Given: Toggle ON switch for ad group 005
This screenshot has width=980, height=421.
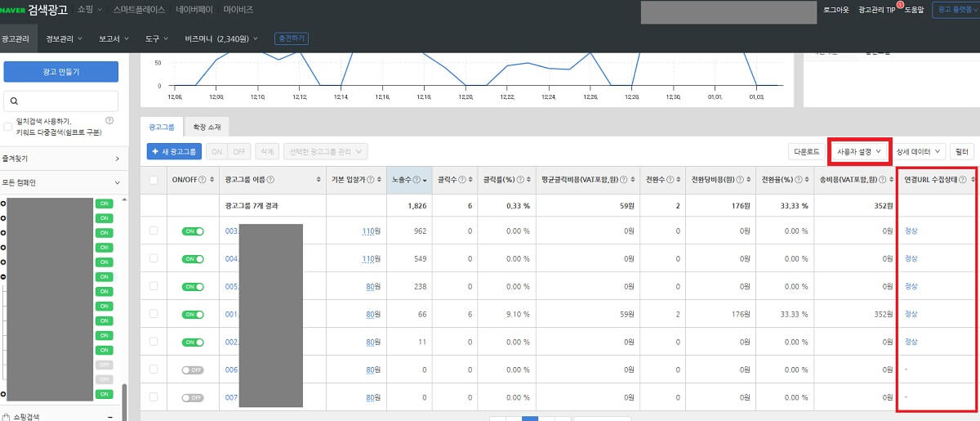Looking at the screenshot, I should click(193, 286).
